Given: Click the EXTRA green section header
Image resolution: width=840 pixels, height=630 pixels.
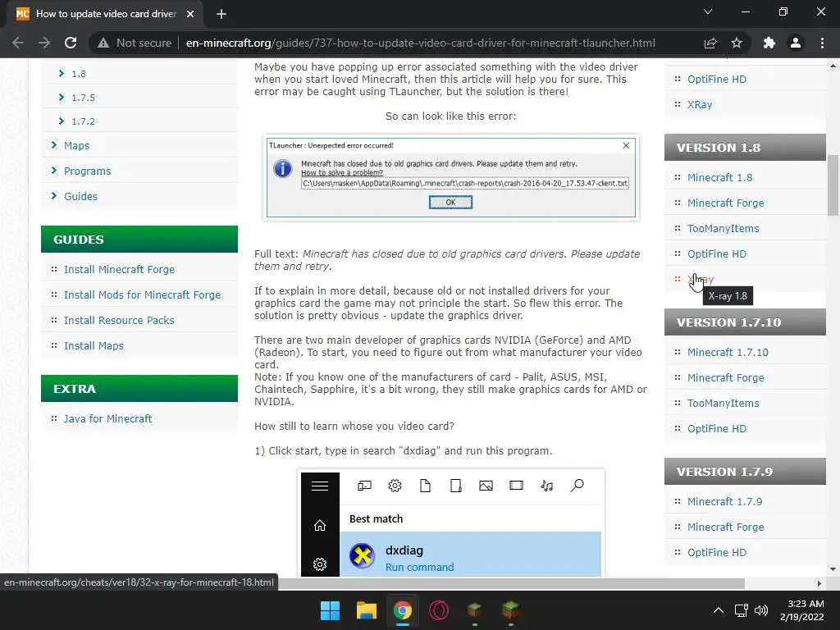Looking at the screenshot, I should (139, 388).
